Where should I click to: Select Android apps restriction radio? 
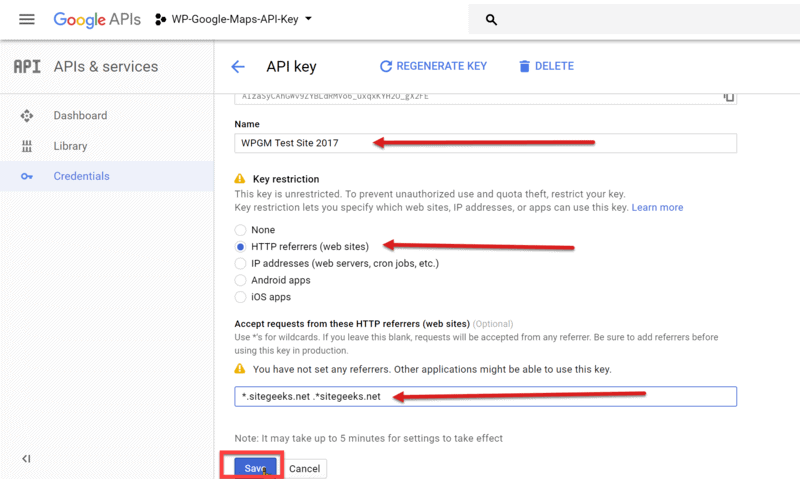click(240, 281)
